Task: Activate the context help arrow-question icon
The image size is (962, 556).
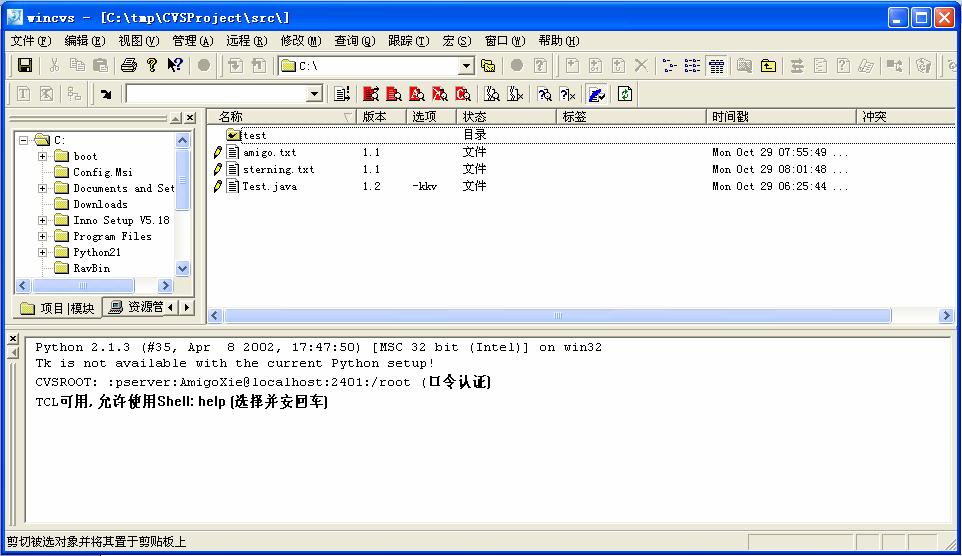Action: point(175,66)
